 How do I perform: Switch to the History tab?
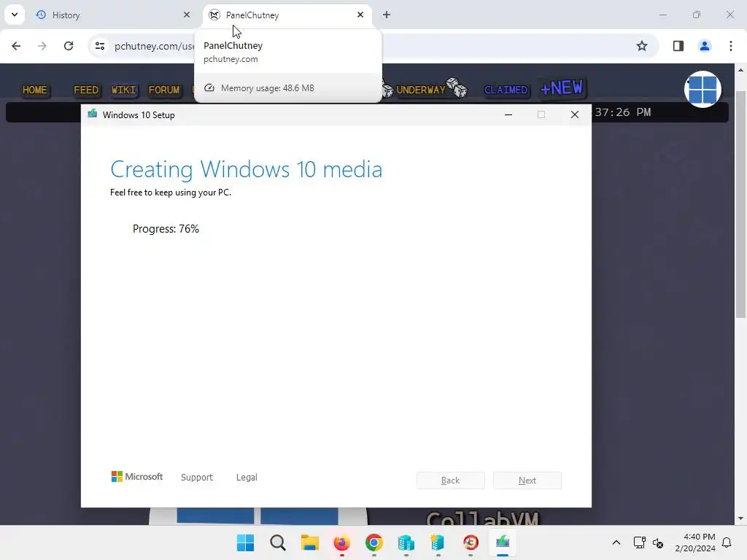(x=113, y=15)
